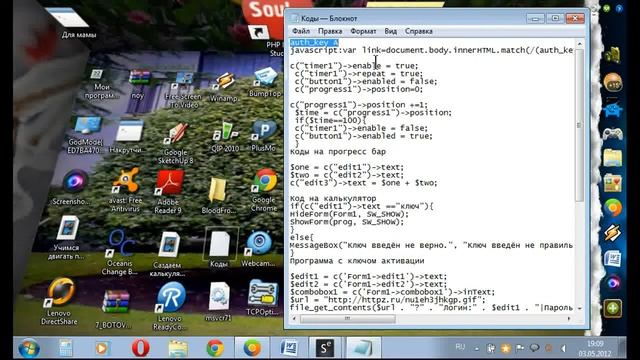
Task: Select the GodMode desktop icon
Action: (x=85, y=135)
